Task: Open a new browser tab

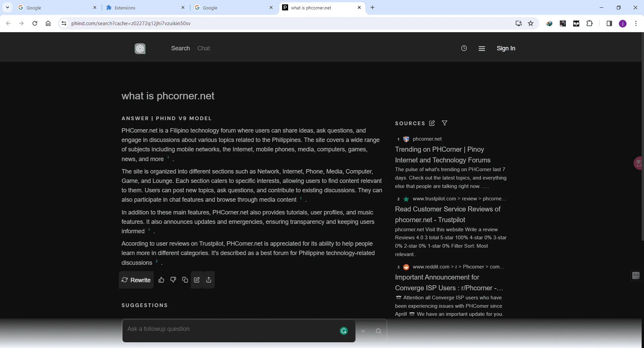Action: pos(372,7)
